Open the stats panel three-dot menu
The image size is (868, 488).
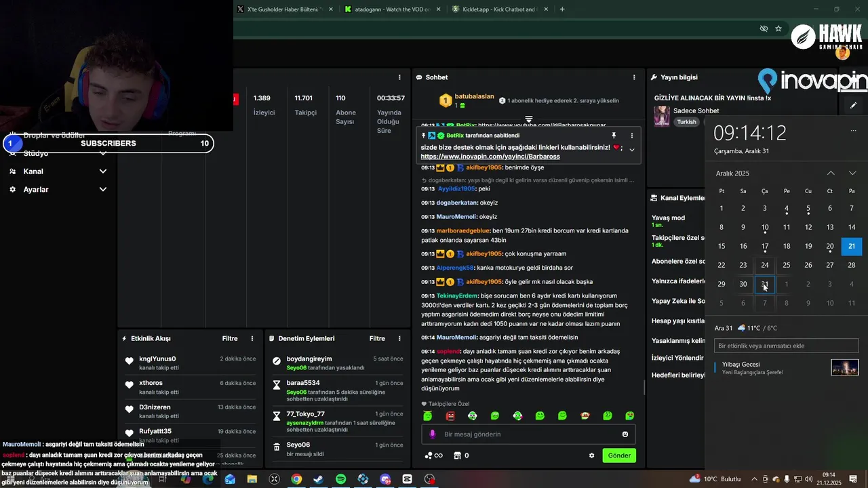coord(399,77)
